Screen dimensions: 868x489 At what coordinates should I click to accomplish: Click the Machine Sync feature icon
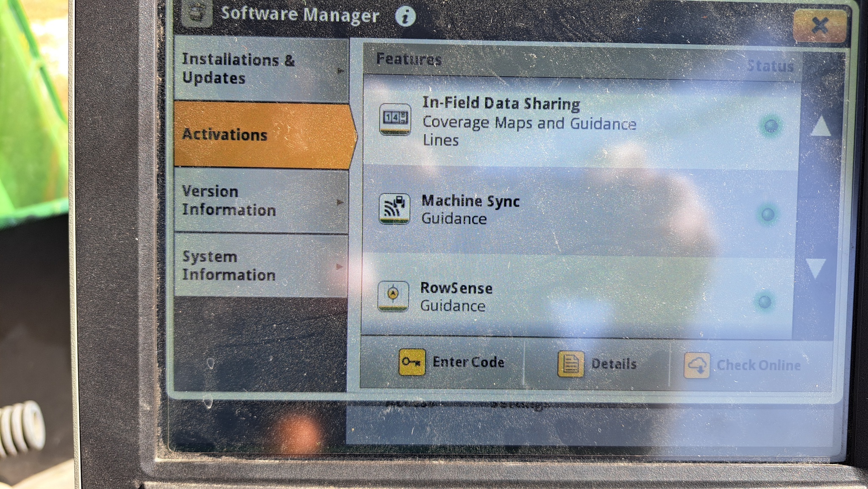[x=394, y=209]
